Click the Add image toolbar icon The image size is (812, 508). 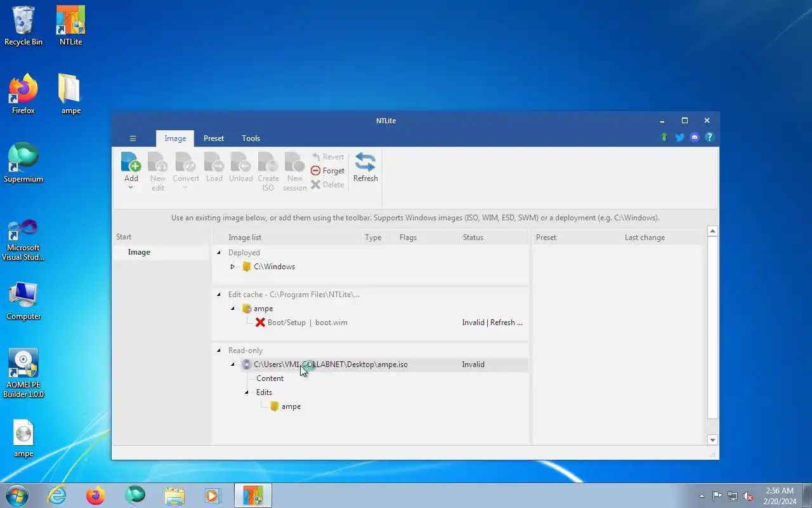tap(131, 162)
